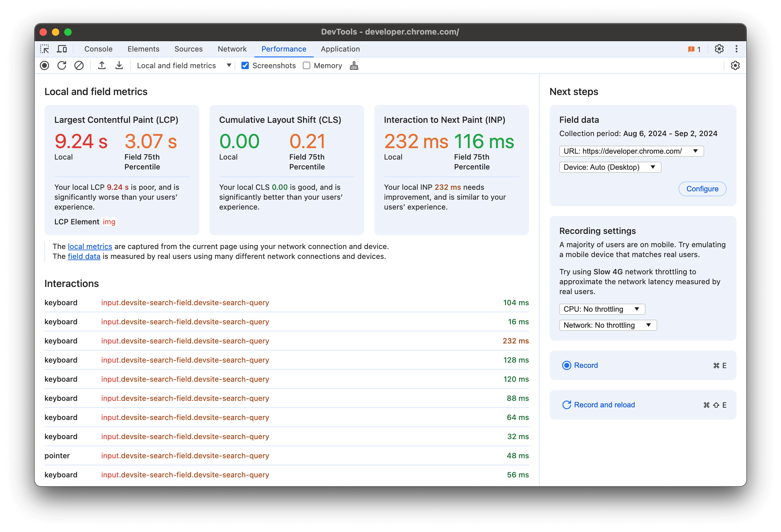Click the clear recording icon
Viewport: 781px width, 532px height.
click(78, 66)
